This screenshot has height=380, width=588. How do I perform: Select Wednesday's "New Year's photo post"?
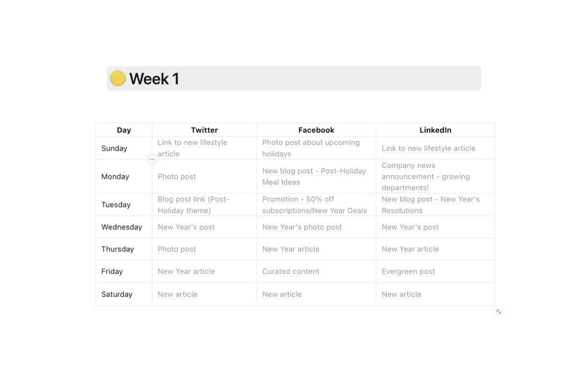pyautogui.click(x=302, y=227)
